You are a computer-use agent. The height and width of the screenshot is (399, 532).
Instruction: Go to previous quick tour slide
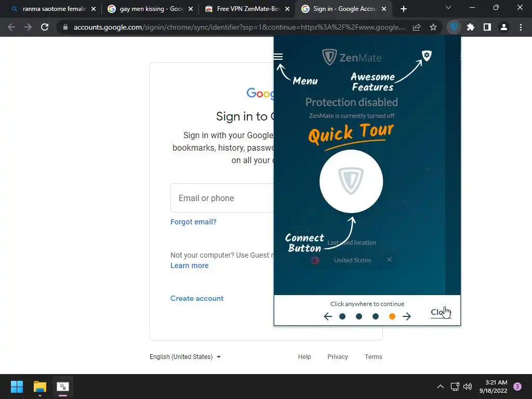pyautogui.click(x=328, y=316)
